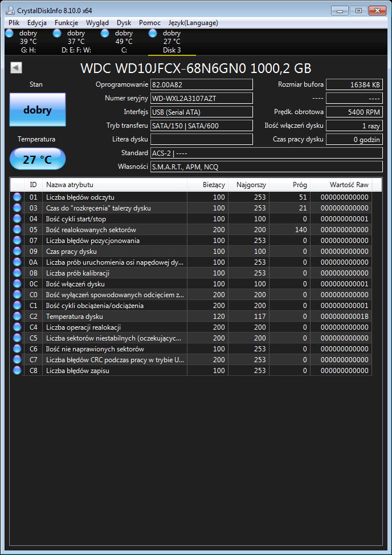392x555 pixels.
Task: Click the empty Litera dysku field
Action: pos(202,139)
